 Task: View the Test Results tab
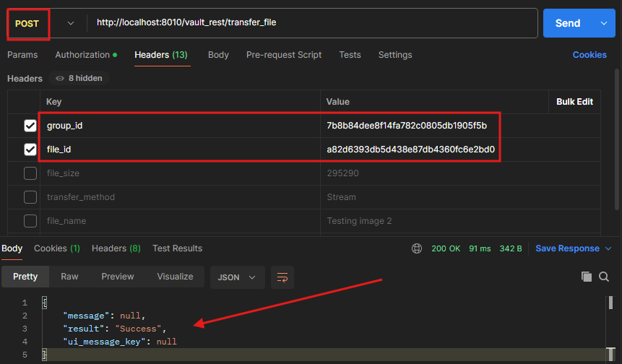pyautogui.click(x=177, y=248)
